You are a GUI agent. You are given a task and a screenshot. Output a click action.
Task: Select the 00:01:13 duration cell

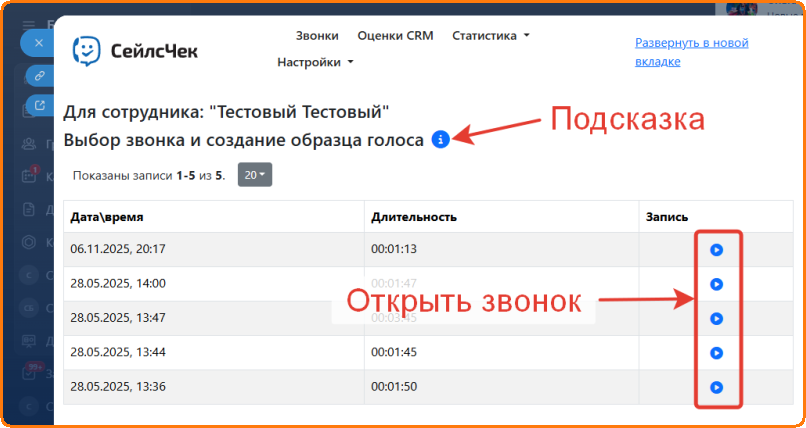tap(392, 249)
